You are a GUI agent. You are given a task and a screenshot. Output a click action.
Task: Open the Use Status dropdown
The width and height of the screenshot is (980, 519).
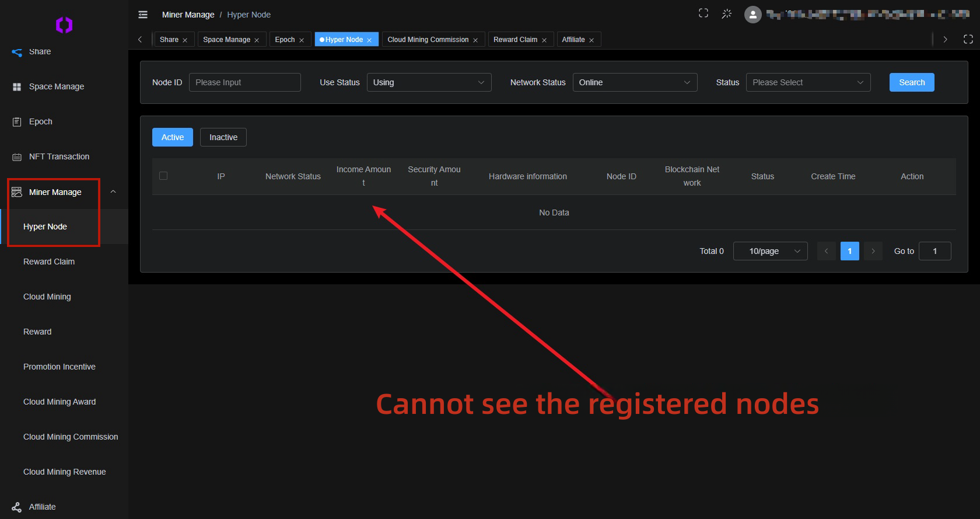pyautogui.click(x=429, y=82)
